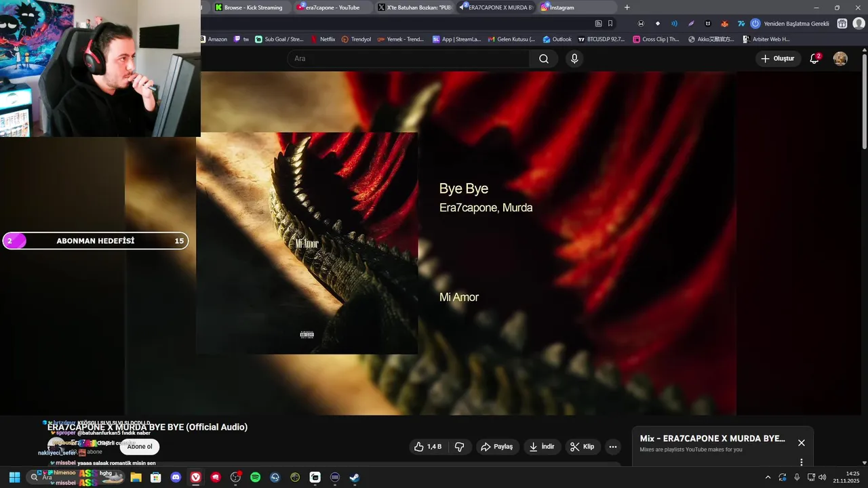This screenshot has height=488, width=868.
Task: Open Steam from the taskbar
Action: pos(354,477)
